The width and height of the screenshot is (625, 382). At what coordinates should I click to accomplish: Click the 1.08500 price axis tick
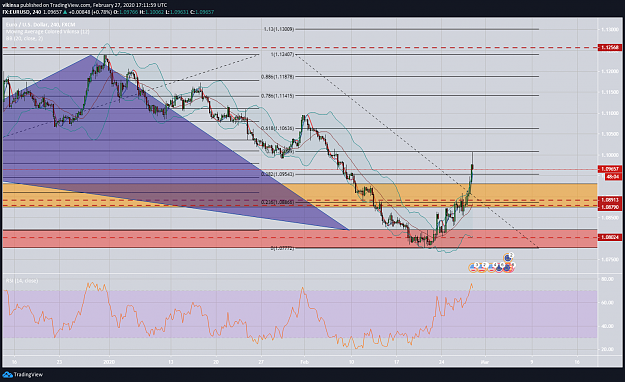point(610,218)
